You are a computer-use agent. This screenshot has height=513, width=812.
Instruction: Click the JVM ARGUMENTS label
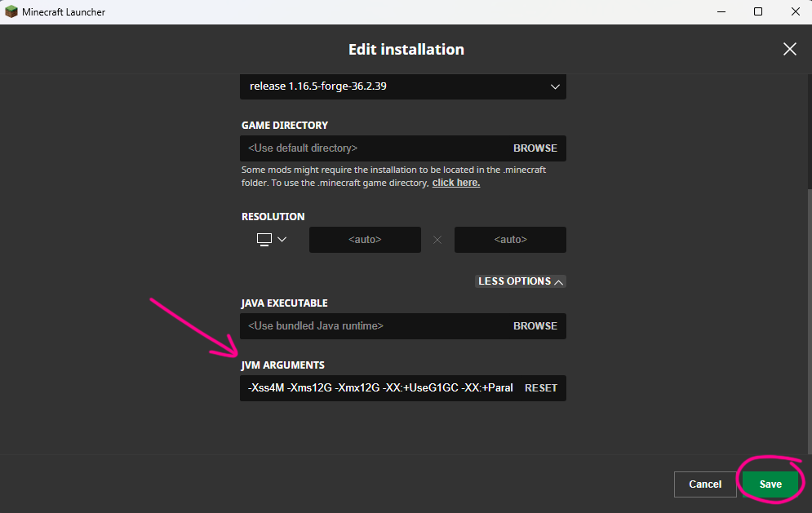282,365
